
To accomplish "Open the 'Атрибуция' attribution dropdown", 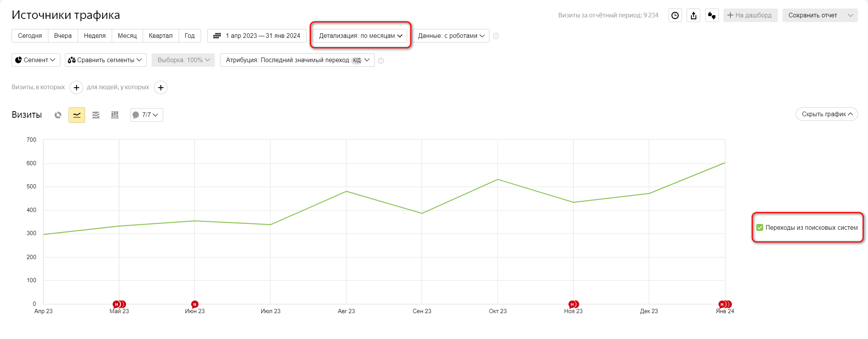I will [297, 60].
